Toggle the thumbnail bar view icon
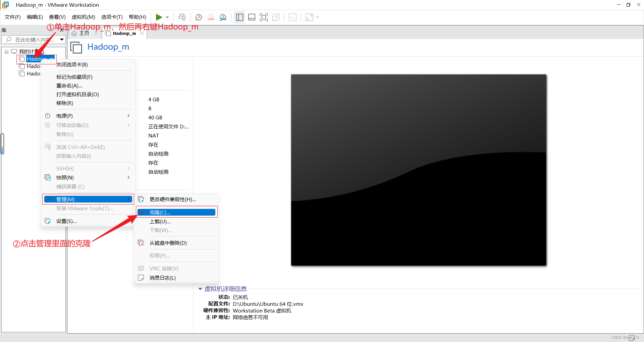The image size is (644, 342). coord(252,17)
